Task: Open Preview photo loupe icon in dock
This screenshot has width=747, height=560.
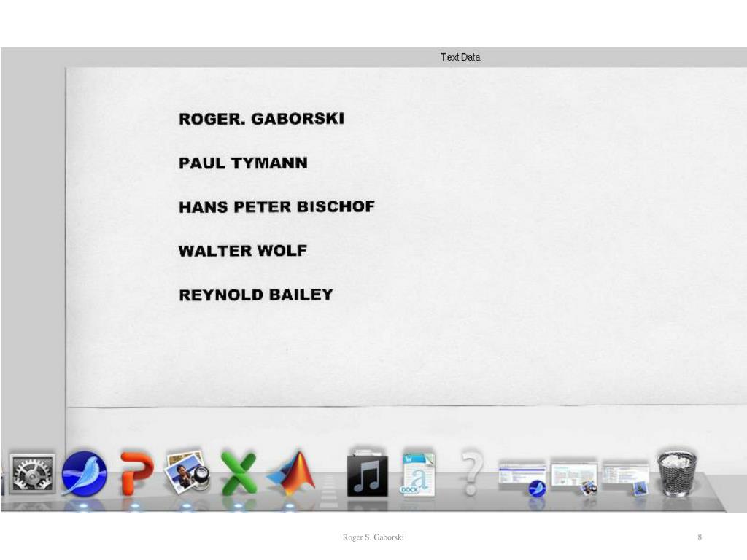Action: pyautogui.click(x=187, y=472)
